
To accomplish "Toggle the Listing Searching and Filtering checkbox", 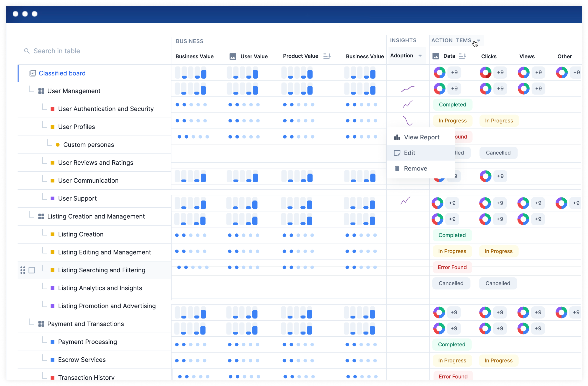I will point(32,270).
